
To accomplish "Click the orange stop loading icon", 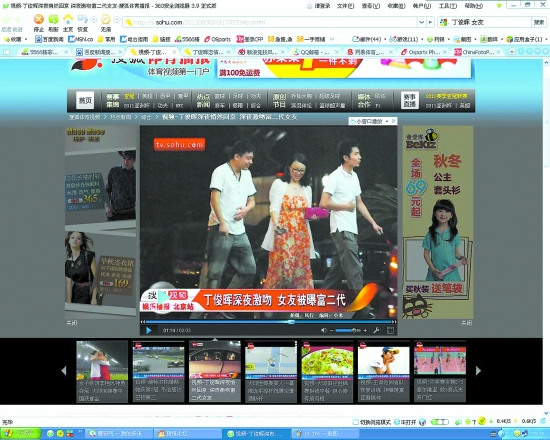I will point(39,19).
